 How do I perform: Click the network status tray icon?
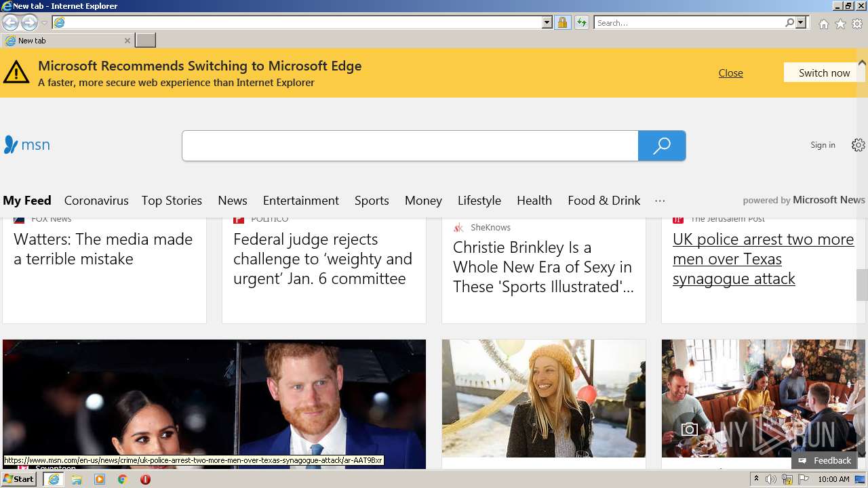pos(787,479)
